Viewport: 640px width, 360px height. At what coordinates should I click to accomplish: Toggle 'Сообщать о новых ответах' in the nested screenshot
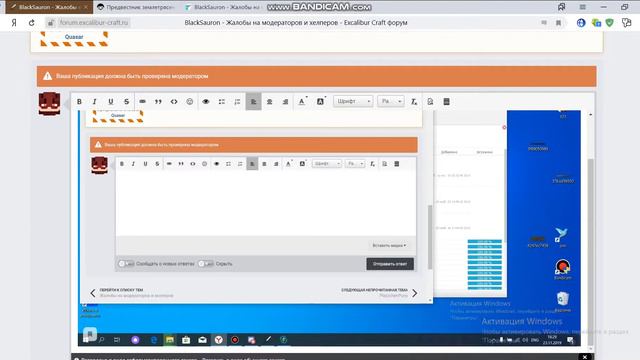click(126, 264)
